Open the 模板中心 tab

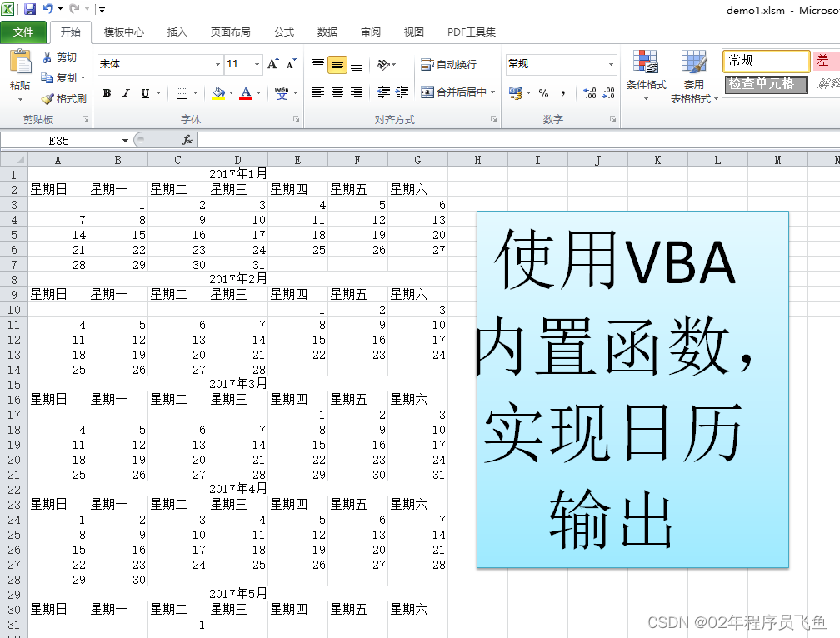pyautogui.click(x=123, y=32)
